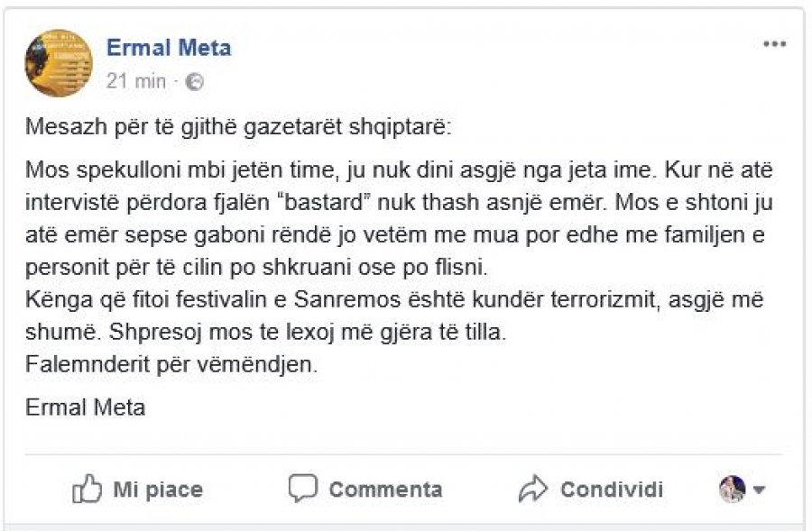Click the line "Falemnderit për vëmëndjen."

[173, 366]
